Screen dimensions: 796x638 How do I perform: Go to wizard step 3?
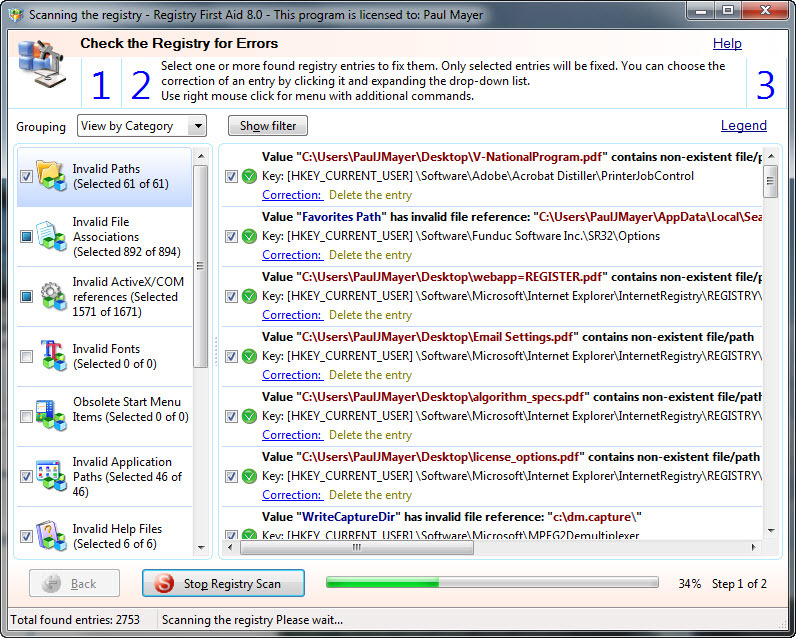[x=766, y=85]
